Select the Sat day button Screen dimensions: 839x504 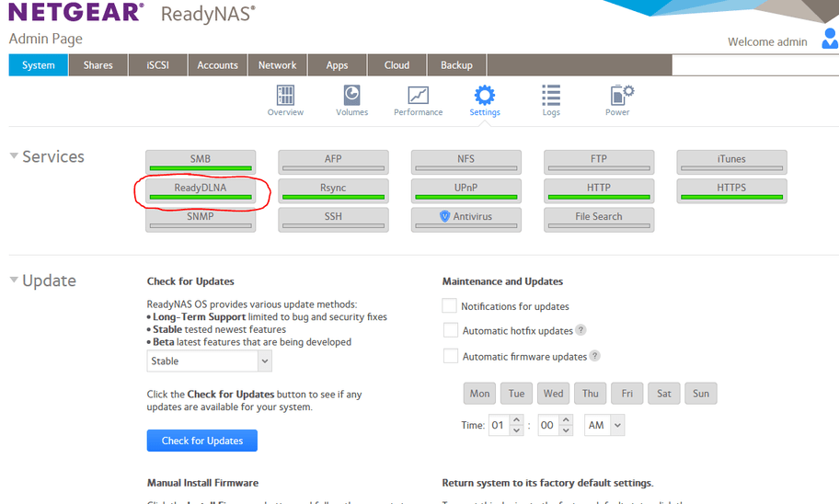(x=664, y=394)
